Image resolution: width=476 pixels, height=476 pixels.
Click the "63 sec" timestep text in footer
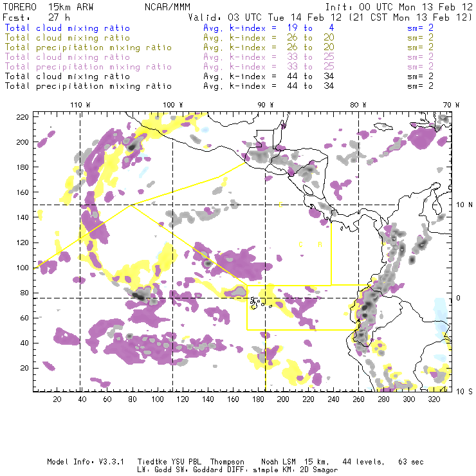tap(411, 462)
